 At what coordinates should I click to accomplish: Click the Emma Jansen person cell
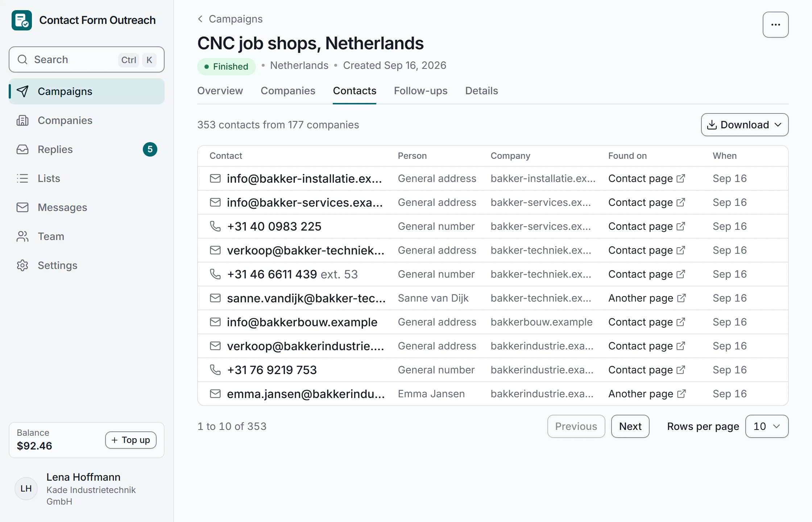pos(431,394)
